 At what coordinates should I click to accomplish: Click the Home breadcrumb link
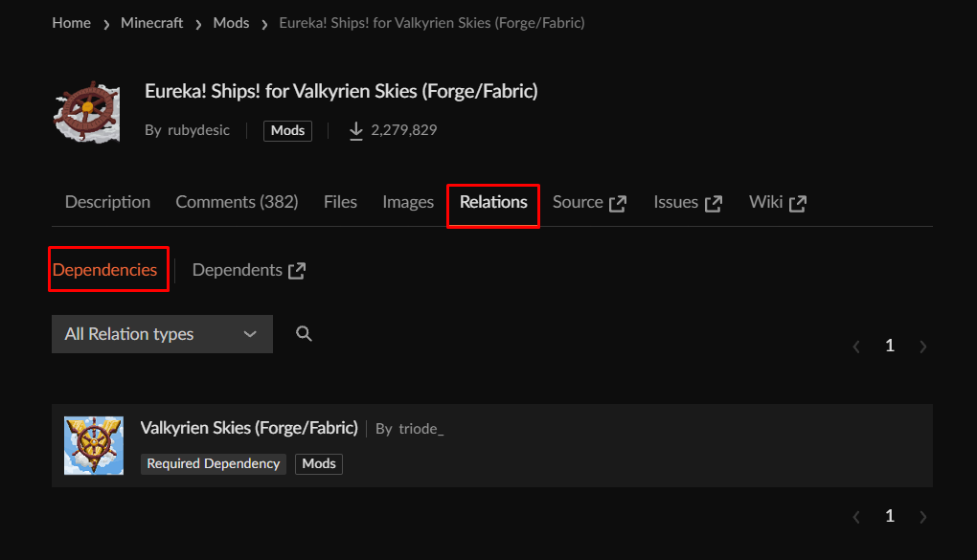72,23
